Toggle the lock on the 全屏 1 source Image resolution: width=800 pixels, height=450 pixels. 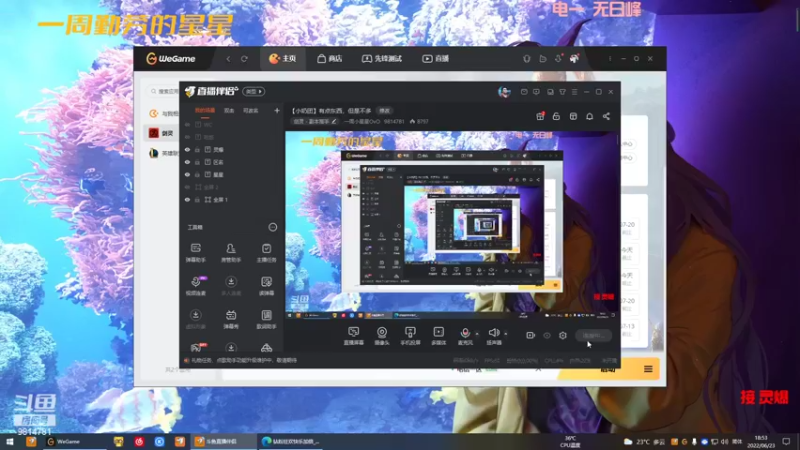click(197, 199)
